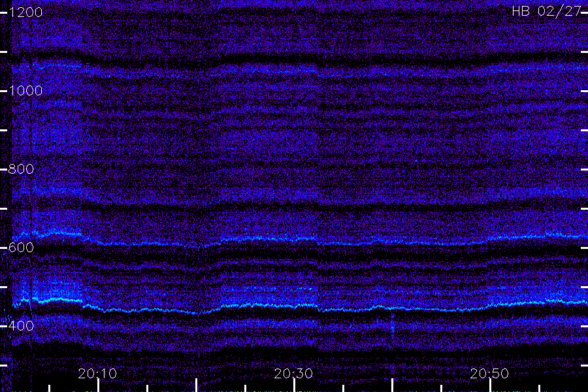Click the 800 axis label

21,169
